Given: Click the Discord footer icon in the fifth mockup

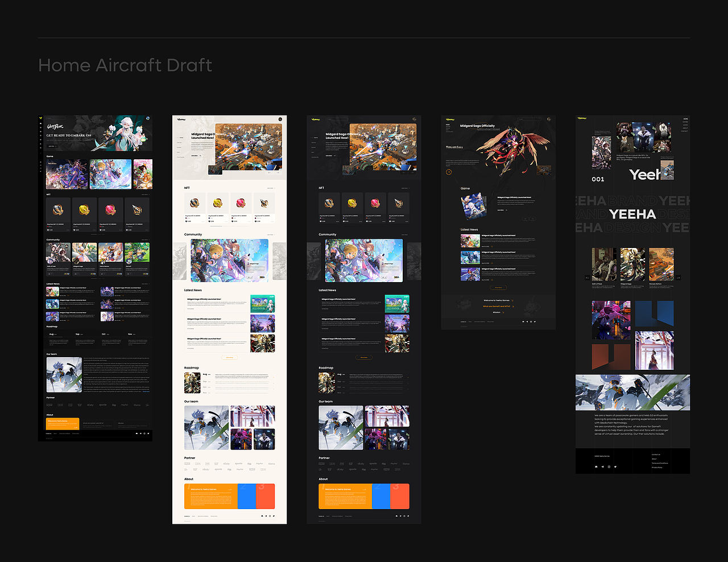Looking at the screenshot, I should (596, 467).
